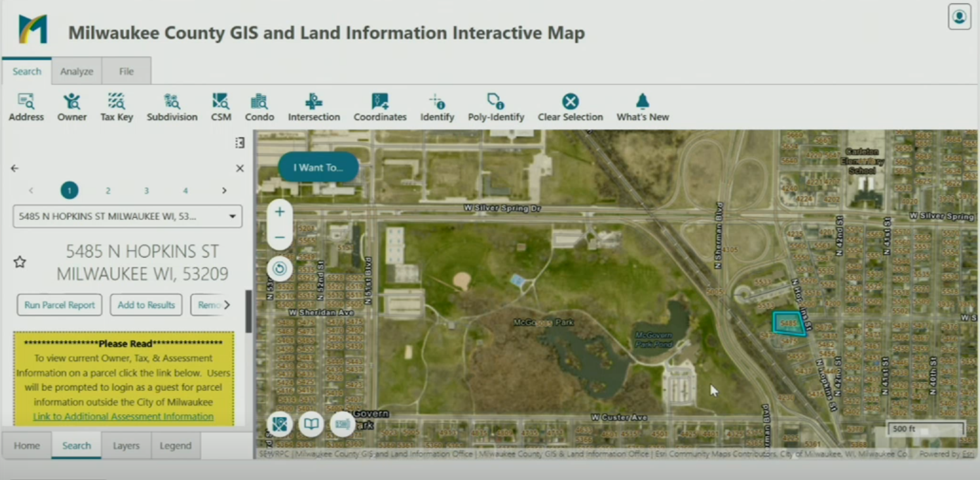Viewport: 980px width, 480px height.
Task: Select the Intersection search tool
Action: point(314,107)
